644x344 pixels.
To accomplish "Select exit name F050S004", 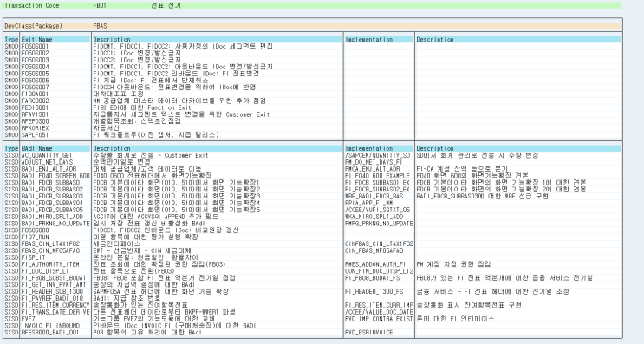I will point(35,67).
